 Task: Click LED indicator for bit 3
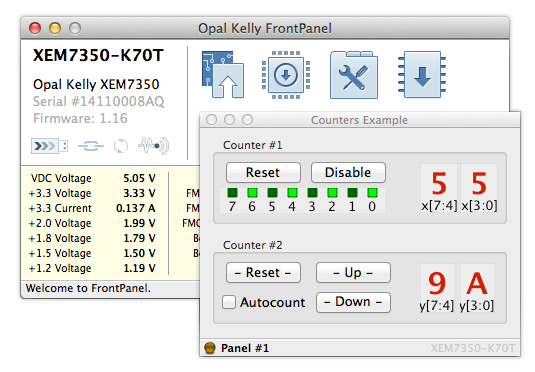(x=312, y=193)
